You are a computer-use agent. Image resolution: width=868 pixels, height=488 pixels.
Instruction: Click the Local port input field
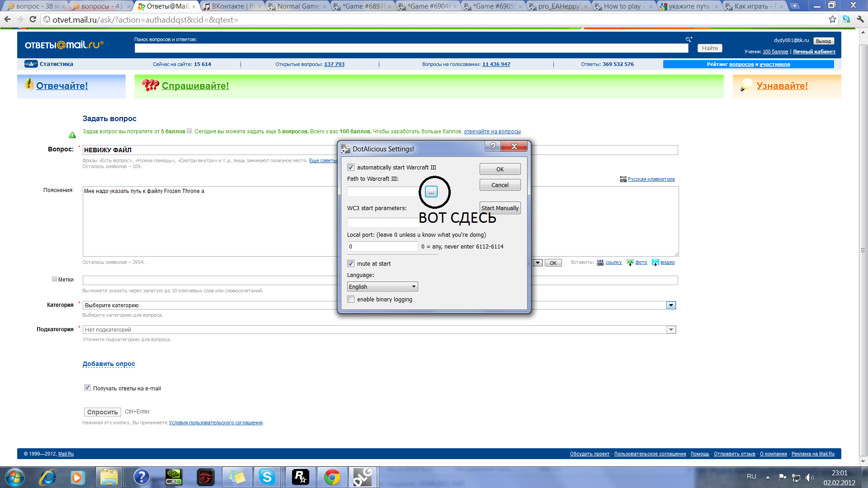coord(382,246)
